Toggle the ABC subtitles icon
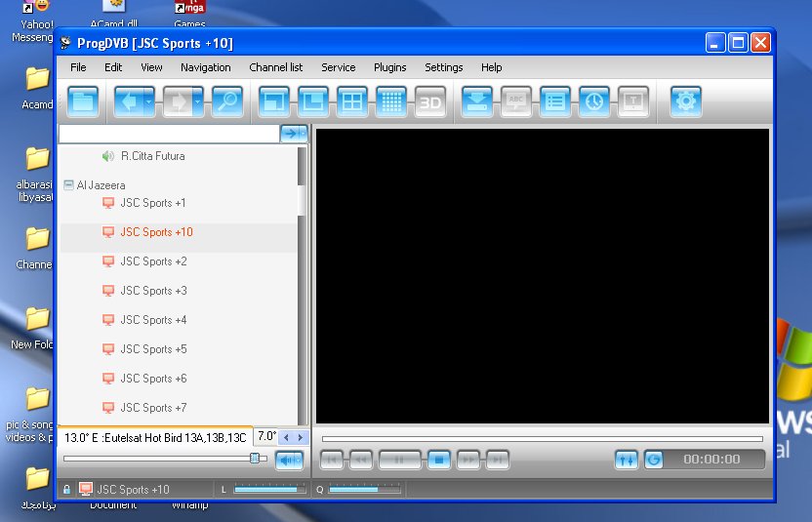 point(516,101)
